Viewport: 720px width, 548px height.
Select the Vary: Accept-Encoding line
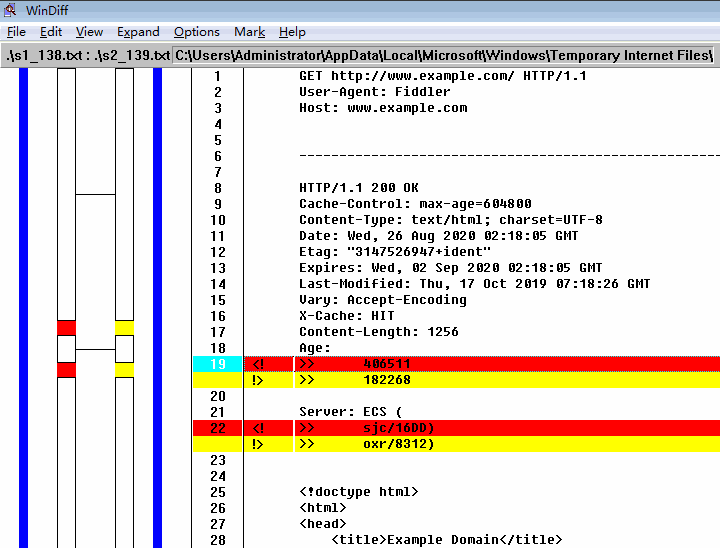point(383,300)
